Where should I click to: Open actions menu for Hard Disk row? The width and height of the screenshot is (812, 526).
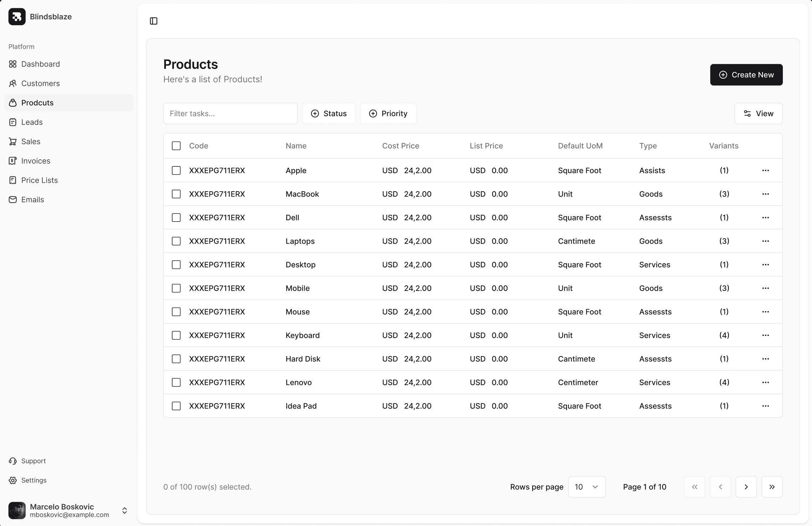(766, 359)
